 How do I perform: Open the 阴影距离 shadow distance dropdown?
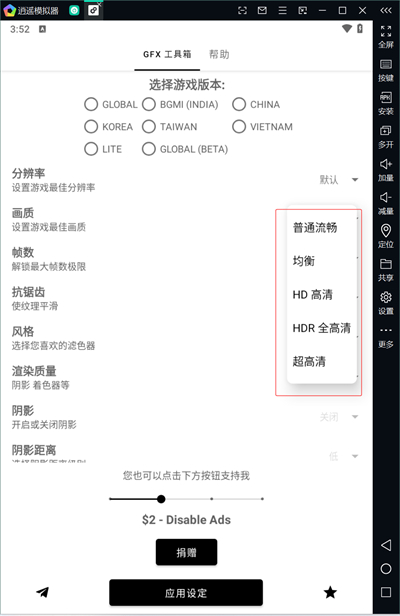(343, 456)
